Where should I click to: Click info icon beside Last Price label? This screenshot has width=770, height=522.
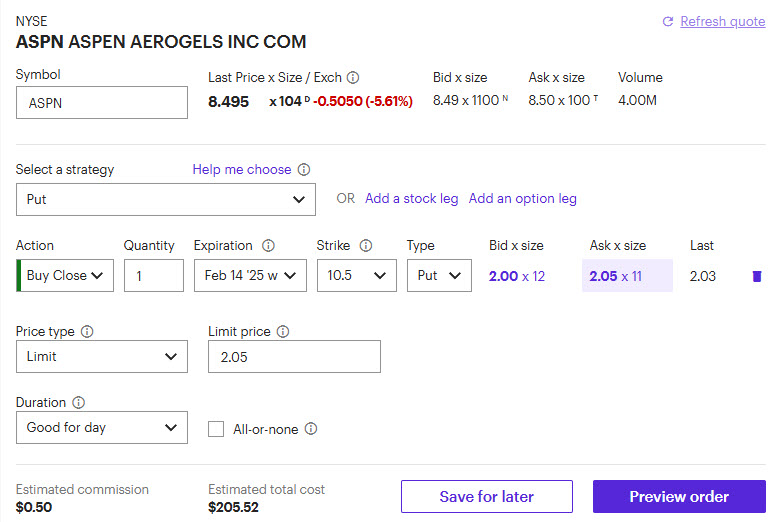[353, 77]
